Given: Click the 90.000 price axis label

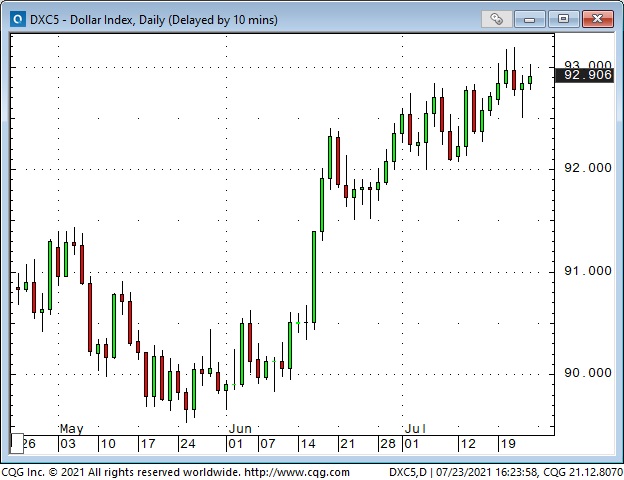Looking at the screenshot, I should [588, 373].
